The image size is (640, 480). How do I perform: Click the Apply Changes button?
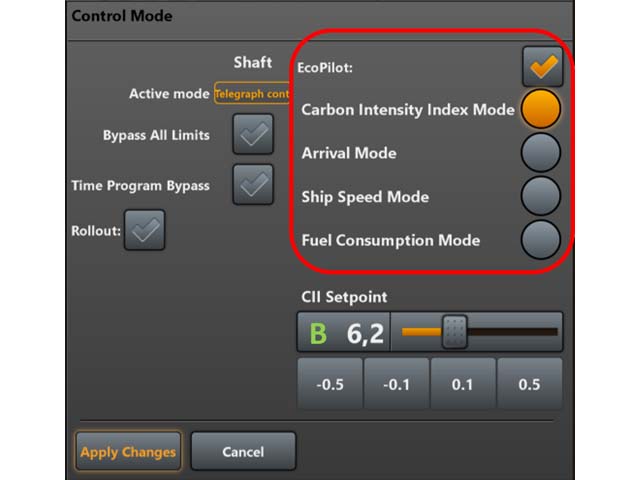click(128, 452)
